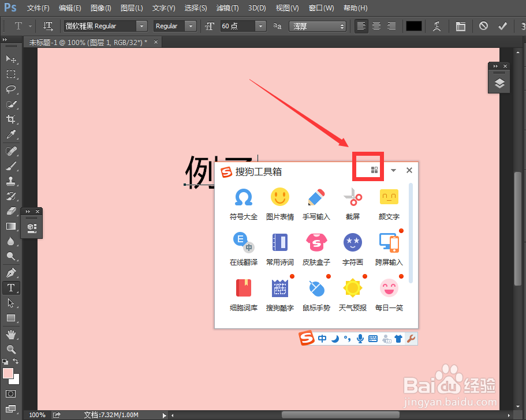Open Sogou 皮肤盒子 skin box
526x420 pixels.
316,249
